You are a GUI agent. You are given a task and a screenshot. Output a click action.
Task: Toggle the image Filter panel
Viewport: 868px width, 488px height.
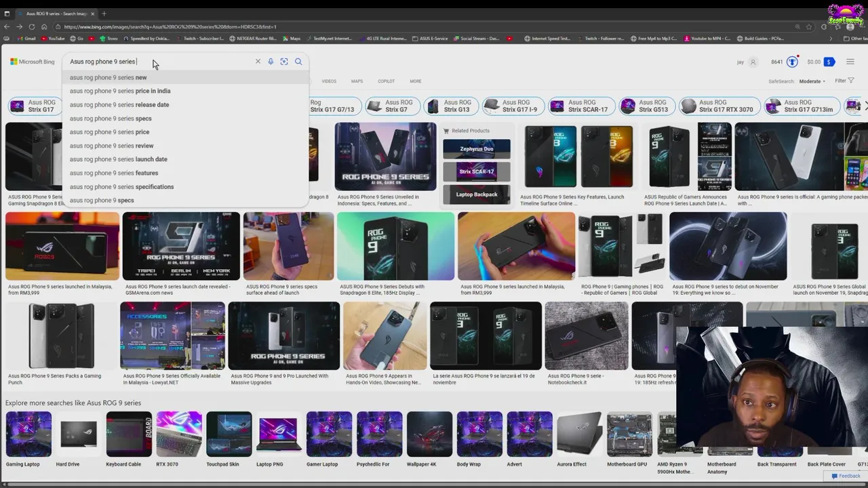click(844, 81)
